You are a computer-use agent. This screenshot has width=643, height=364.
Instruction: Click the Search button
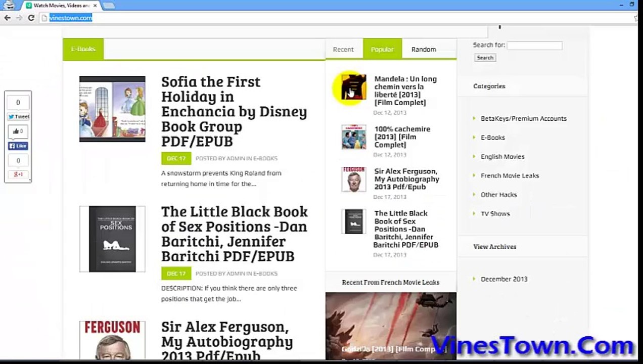485,58
